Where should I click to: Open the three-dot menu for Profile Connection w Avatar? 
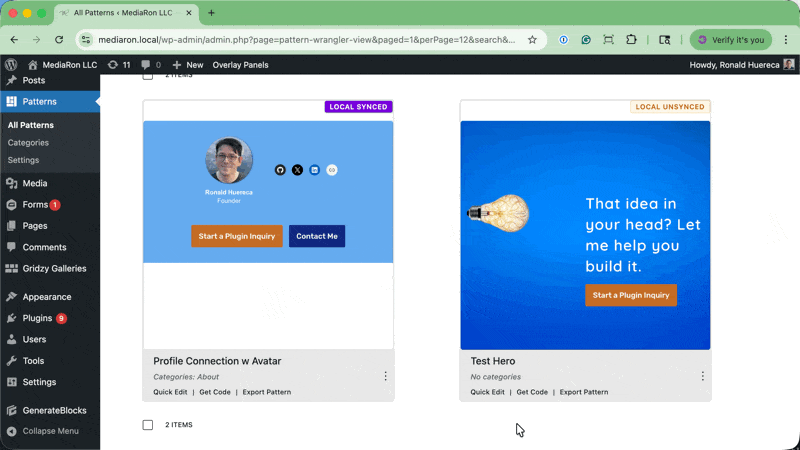coord(385,376)
